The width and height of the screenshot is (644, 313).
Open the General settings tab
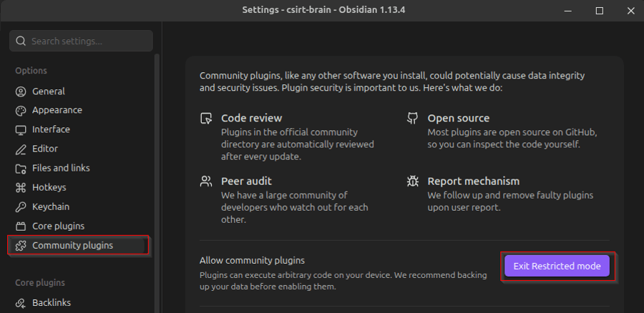coord(49,91)
